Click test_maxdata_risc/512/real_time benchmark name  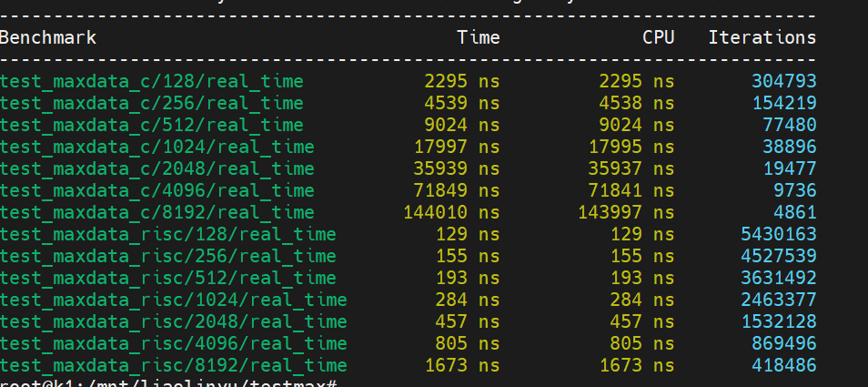[x=168, y=279]
